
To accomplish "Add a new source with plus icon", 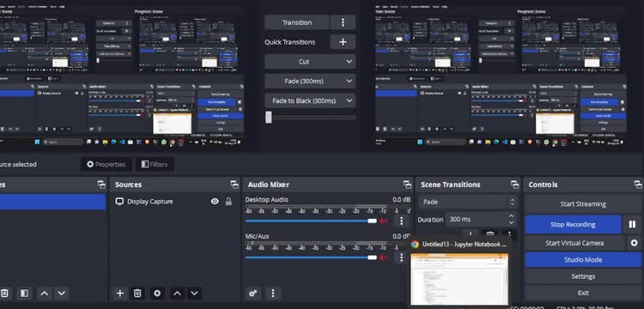I will click(120, 293).
